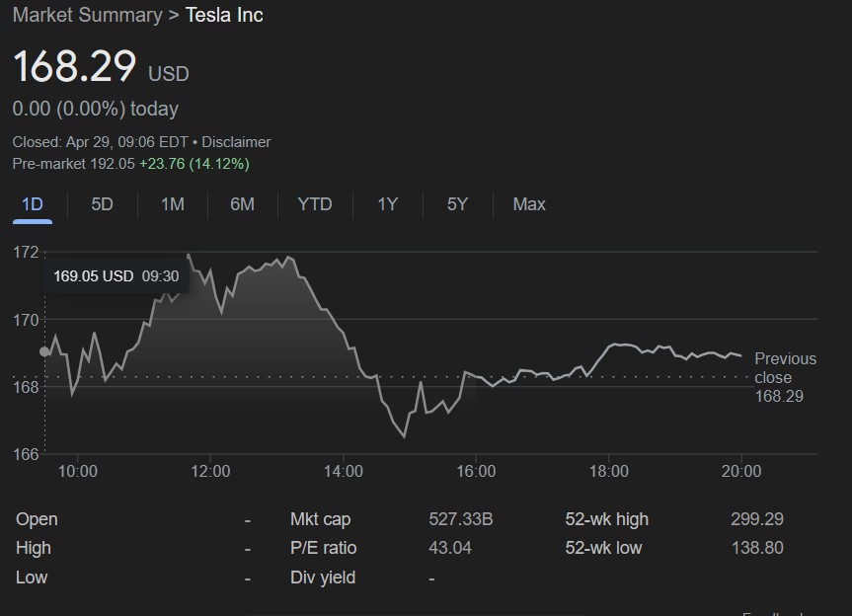852x616 pixels.
Task: Open the Disclaimer link
Action: click(x=236, y=142)
